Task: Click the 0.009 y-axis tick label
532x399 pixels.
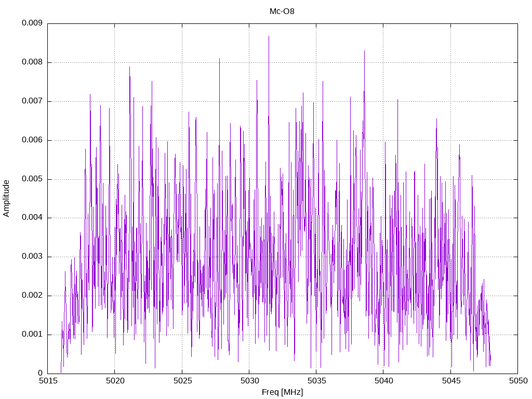Action: pos(32,23)
